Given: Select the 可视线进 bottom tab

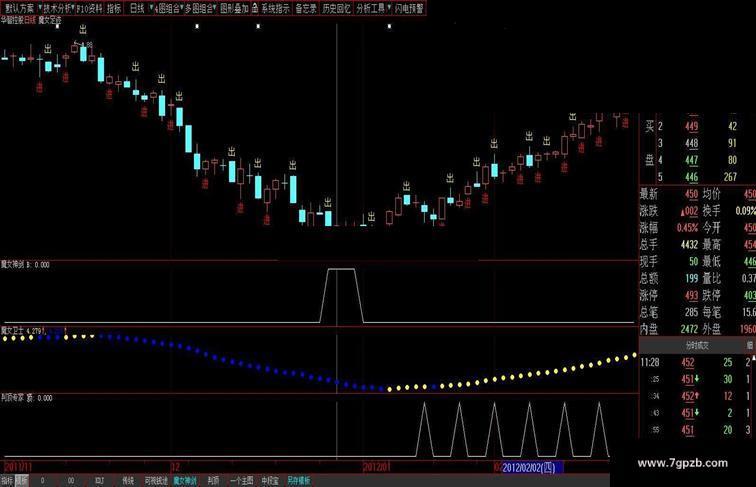Looking at the screenshot, I should pyautogui.click(x=156, y=481).
